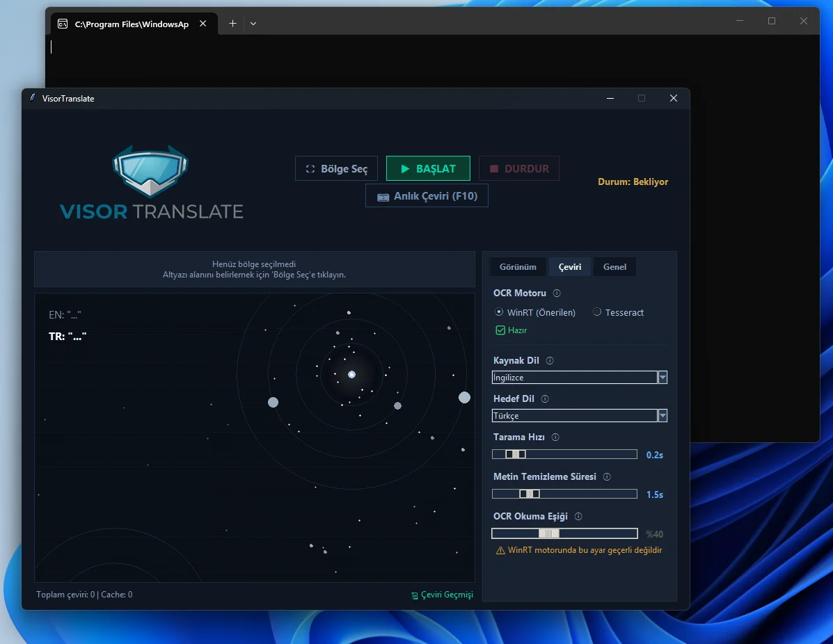Click info icon beside Metin Temizleme Süresi
The width and height of the screenshot is (833, 644).
click(x=607, y=477)
